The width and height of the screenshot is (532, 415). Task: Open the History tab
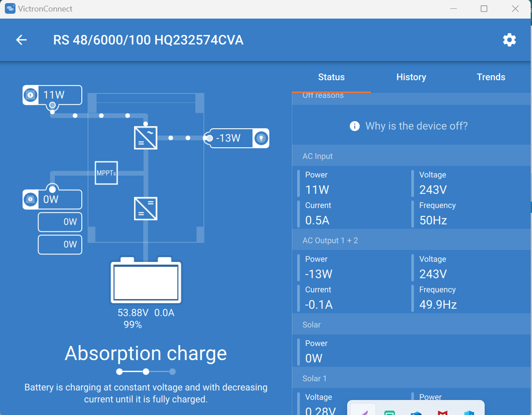point(411,77)
